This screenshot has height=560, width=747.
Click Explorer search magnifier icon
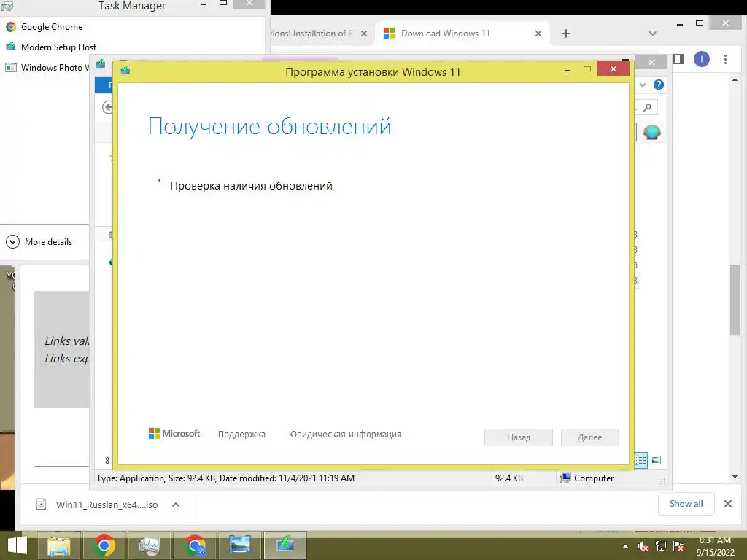pos(648,108)
